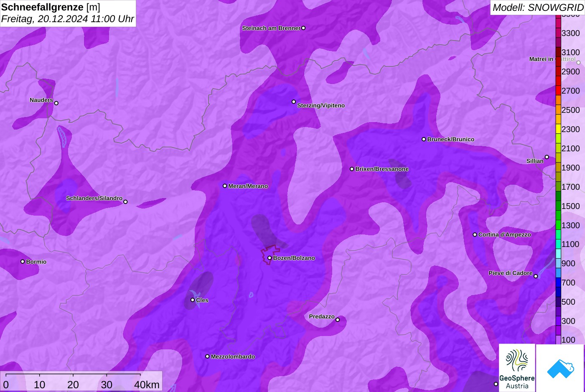585x392 pixels.
Task: Click the 1900 legend value
Action: coord(570,168)
